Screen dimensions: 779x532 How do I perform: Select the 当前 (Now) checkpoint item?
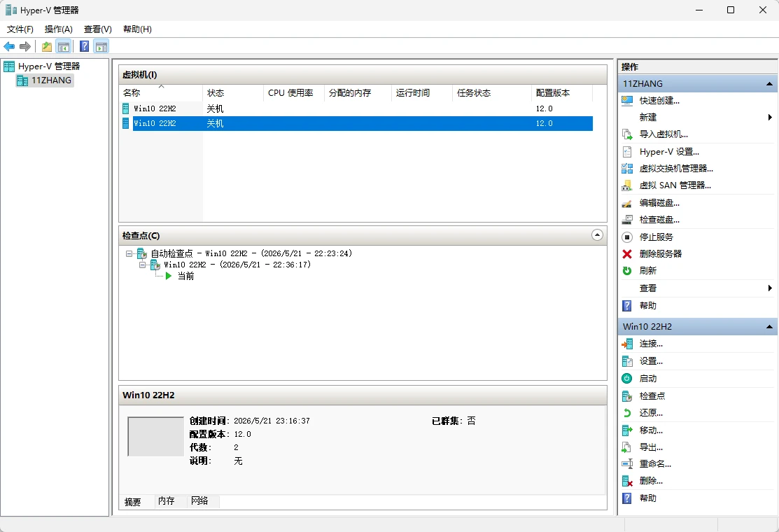click(185, 276)
